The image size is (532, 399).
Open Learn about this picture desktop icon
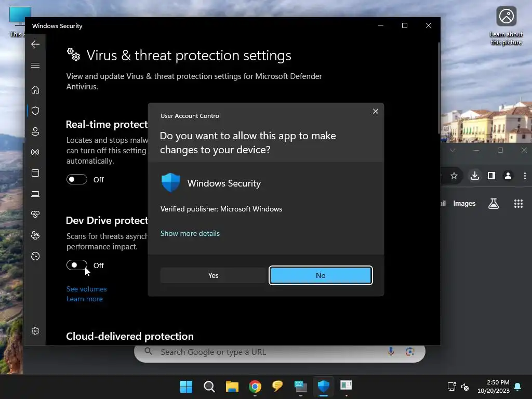tap(506, 26)
